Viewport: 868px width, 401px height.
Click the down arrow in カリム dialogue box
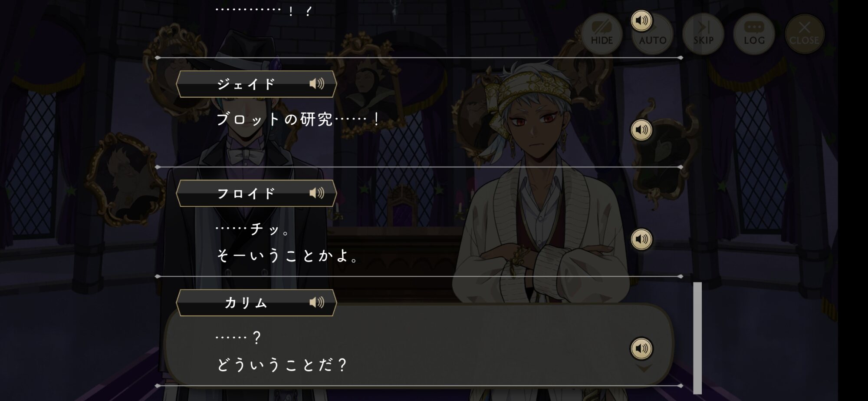(644, 368)
